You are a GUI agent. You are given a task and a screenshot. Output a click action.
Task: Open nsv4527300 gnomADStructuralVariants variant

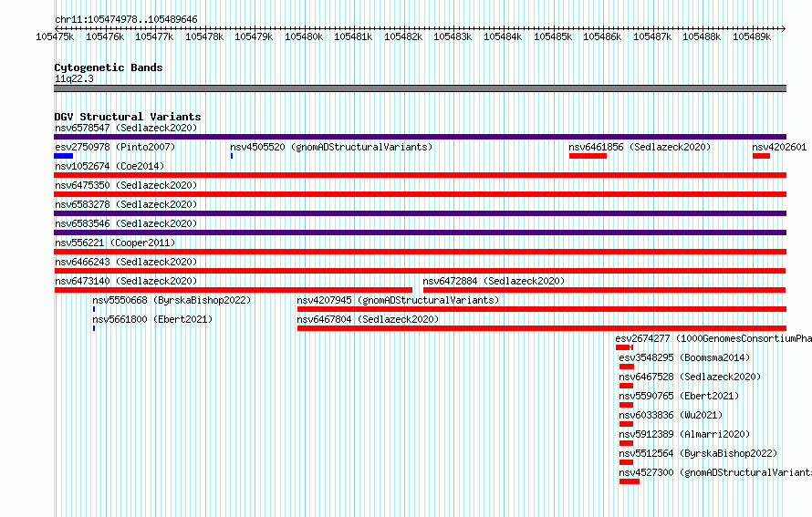715,472
